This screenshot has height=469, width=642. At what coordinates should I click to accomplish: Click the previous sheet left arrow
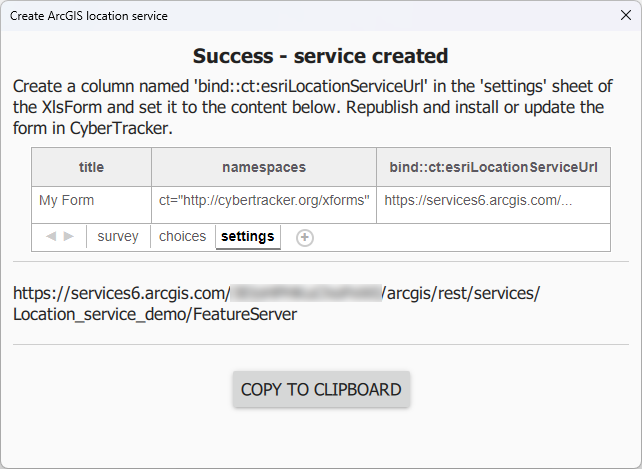[x=51, y=237]
